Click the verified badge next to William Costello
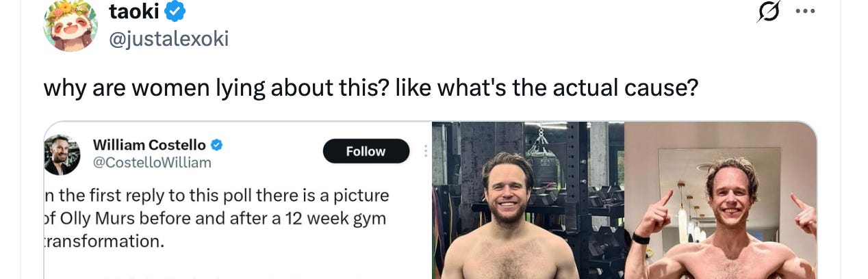 [216, 145]
